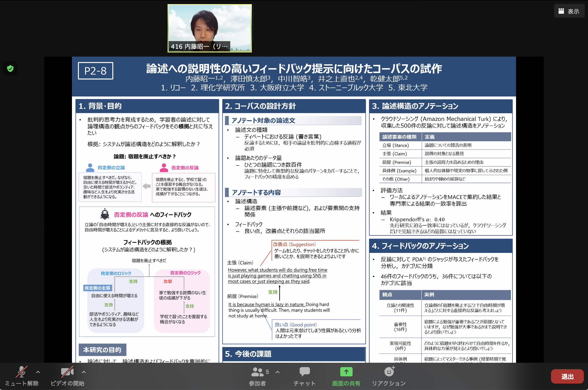This screenshot has height=390, width=588.
Task: Click the affiliations line 1. リコー 2. 理化学研究所…
Action: coord(294,88)
